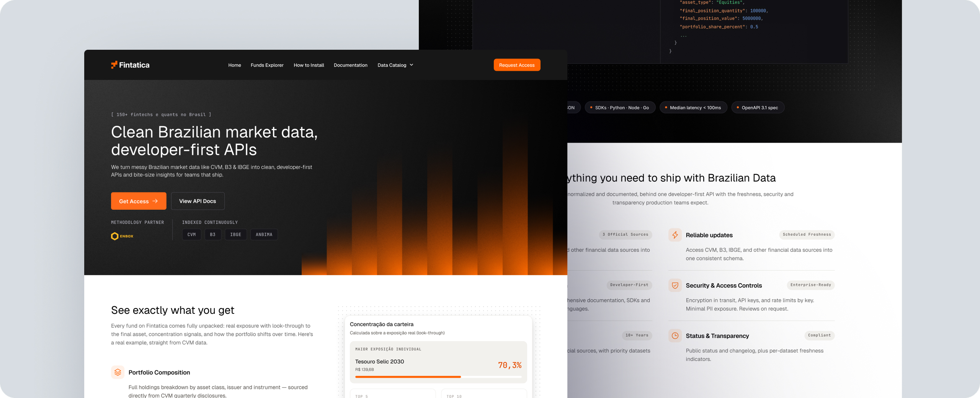Click the Status & Transparency clock icon
Screen dimensions: 980x398
(x=675, y=336)
